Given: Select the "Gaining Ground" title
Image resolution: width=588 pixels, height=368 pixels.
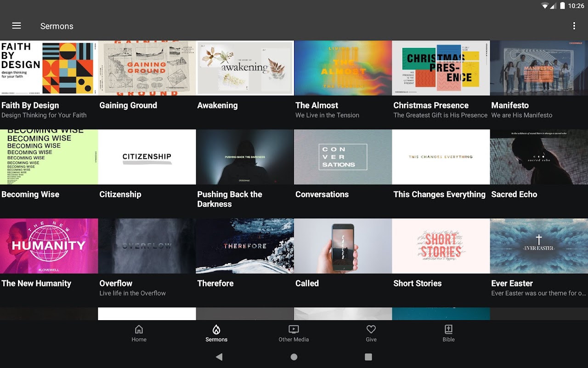Looking at the screenshot, I should (128, 105).
